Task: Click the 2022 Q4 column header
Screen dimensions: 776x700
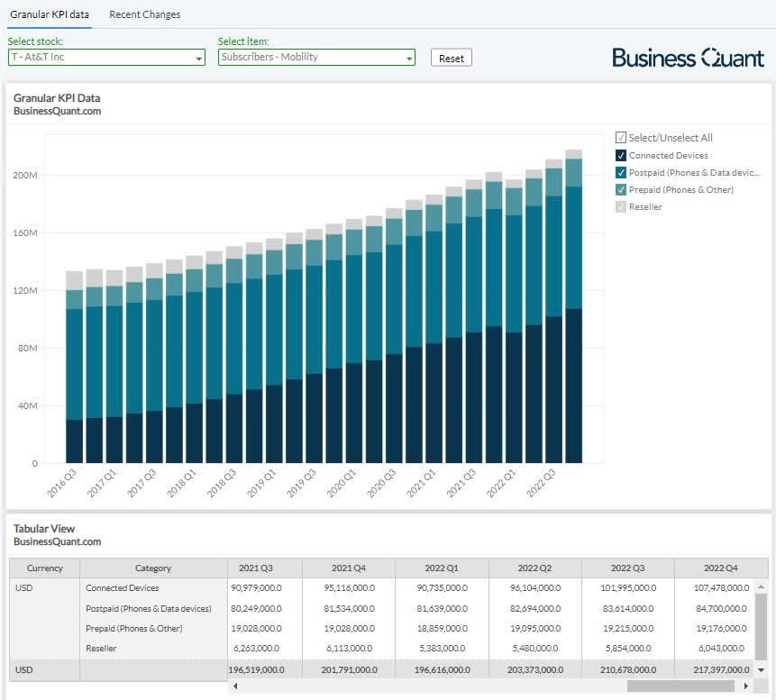Action: (718, 568)
